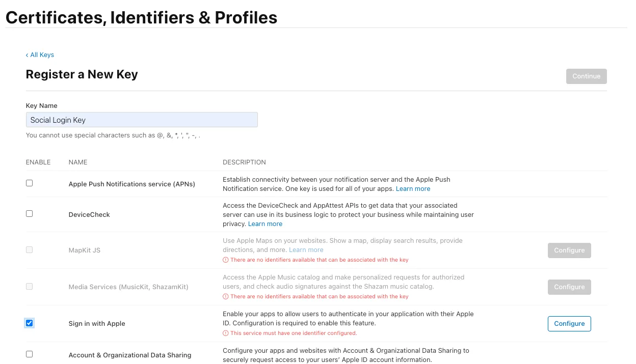Click the Certificates, Identifiers & Profiles heading

141,17
